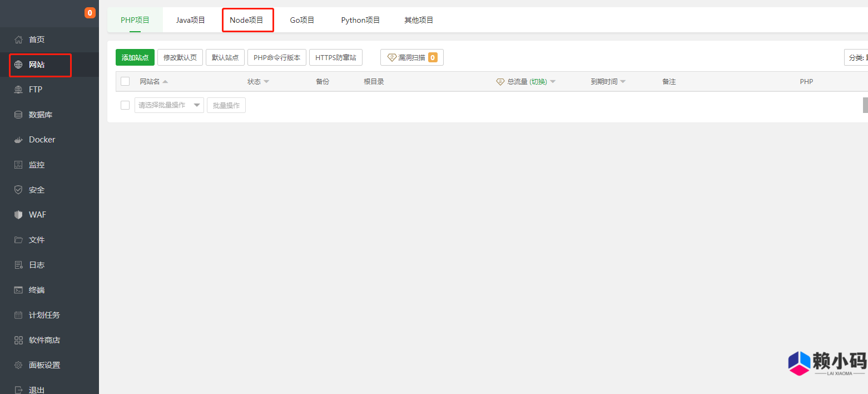The width and height of the screenshot is (868, 394).
Task: Tick the batch operation row checkbox
Action: click(125, 105)
